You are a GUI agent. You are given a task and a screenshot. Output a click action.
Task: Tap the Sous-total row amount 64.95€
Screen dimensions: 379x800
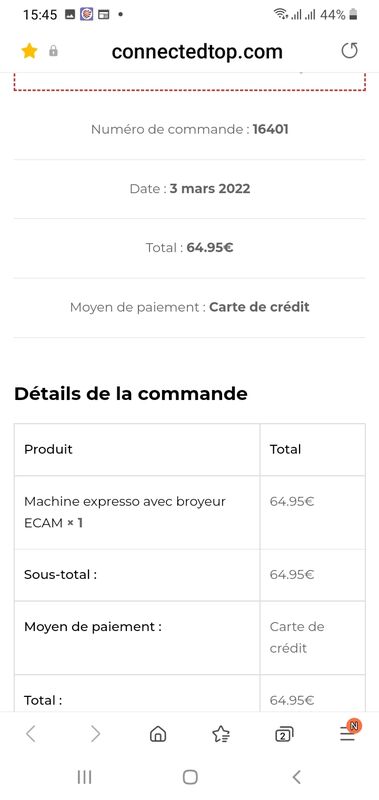(x=292, y=574)
